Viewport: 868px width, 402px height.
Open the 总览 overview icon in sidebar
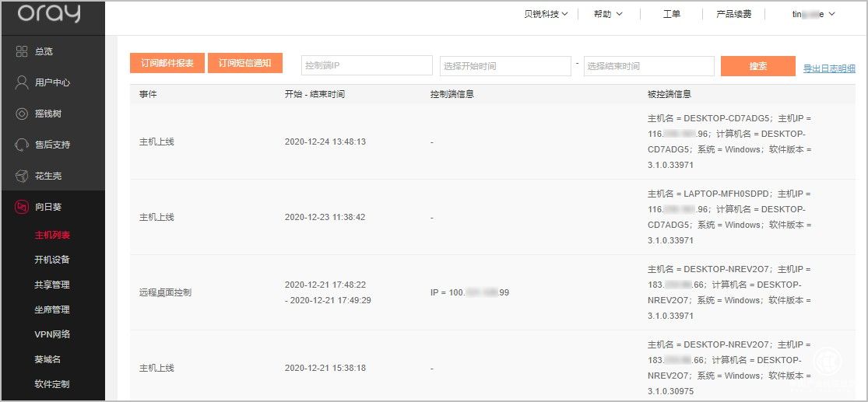tap(22, 51)
